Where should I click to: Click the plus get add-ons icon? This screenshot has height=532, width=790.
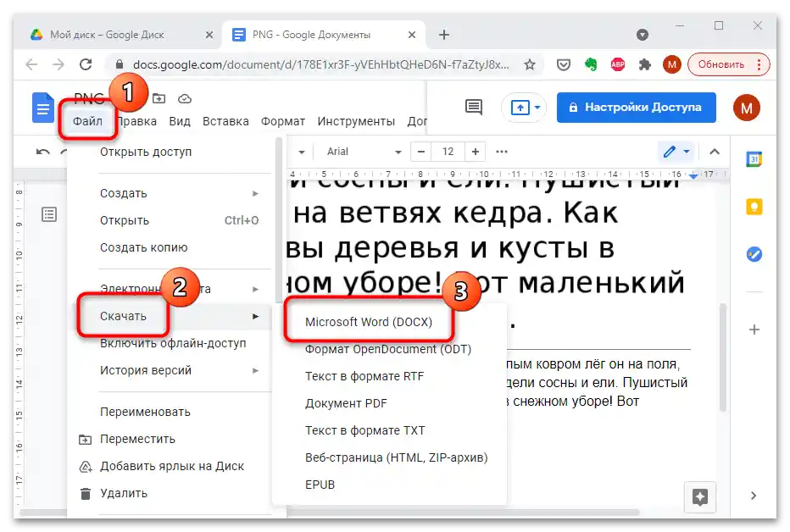754,330
